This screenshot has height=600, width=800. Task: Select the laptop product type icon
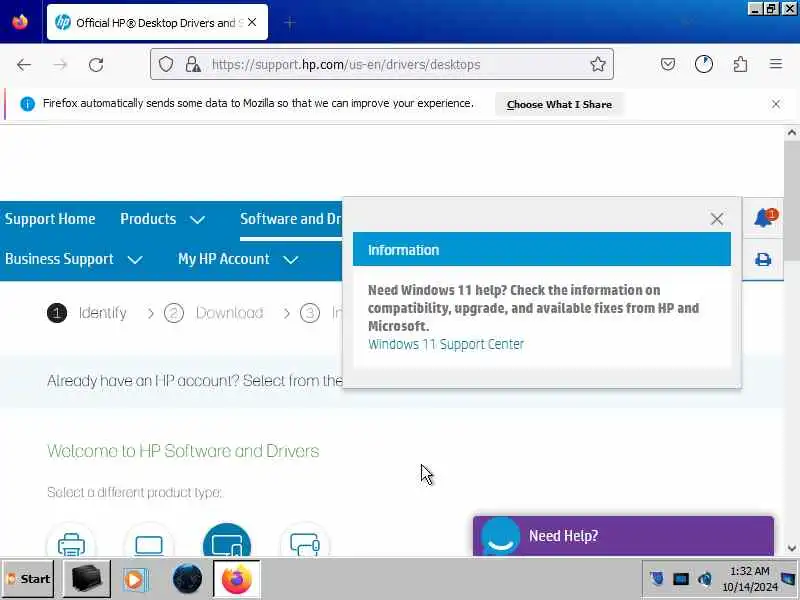point(149,542)
